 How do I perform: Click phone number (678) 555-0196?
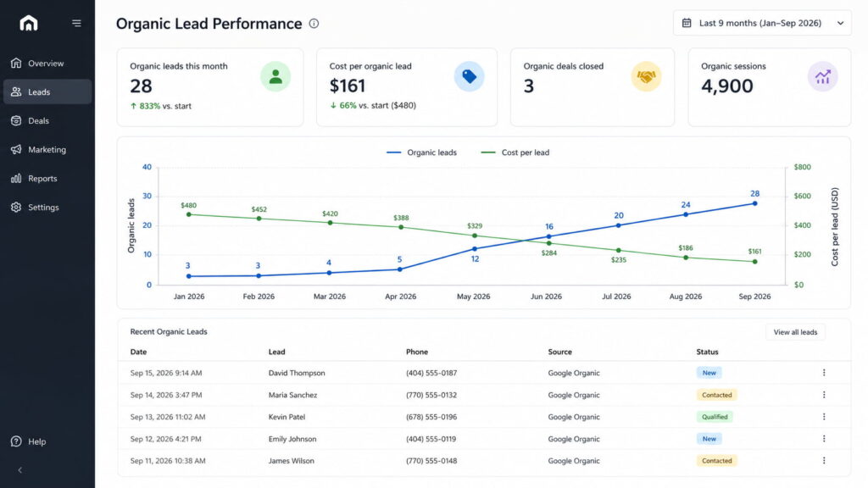[431, 417]
